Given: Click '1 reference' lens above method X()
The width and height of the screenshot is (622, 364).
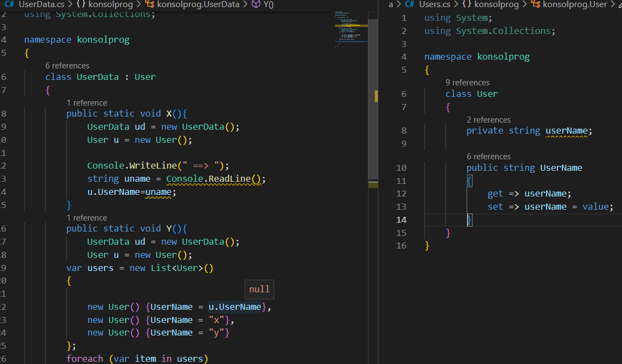Looking at the screenshot, I should 87,103.
